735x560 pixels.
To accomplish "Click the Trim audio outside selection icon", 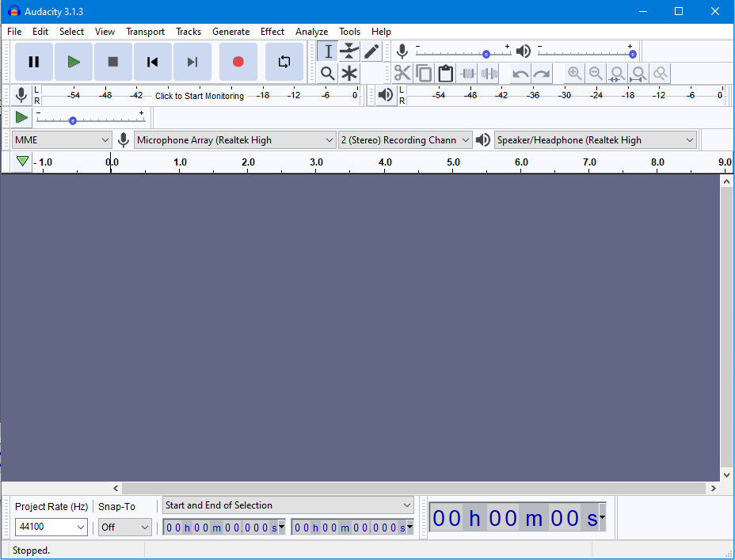I will pos(467,73).
